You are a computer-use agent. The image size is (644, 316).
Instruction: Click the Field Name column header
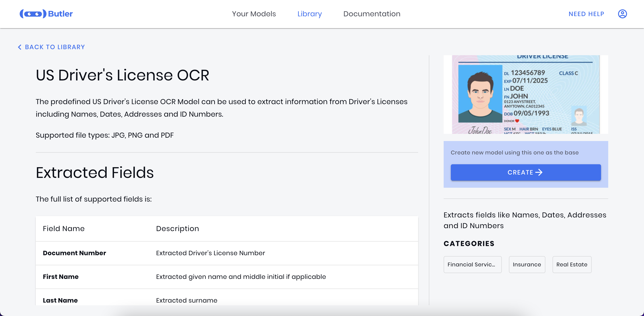click(64, 228)
